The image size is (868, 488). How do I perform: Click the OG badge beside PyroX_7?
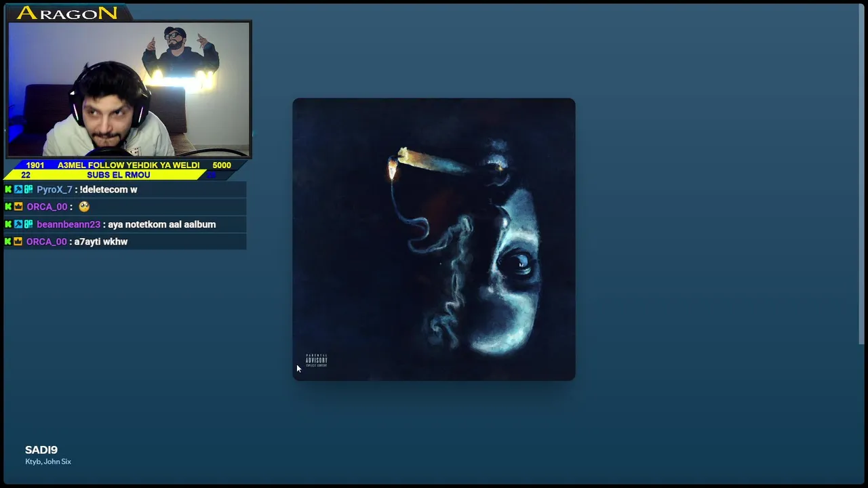[28, 190]
